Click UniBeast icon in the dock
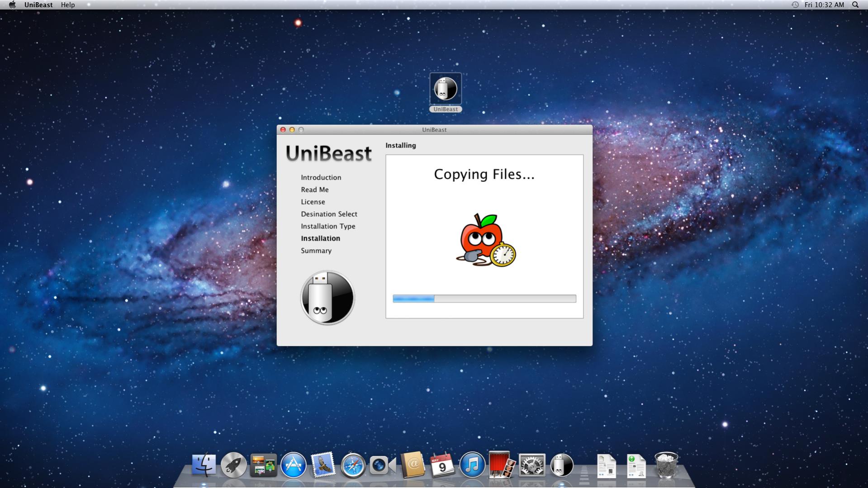Screen dimensions: 868x488 [x=562, y=465]
